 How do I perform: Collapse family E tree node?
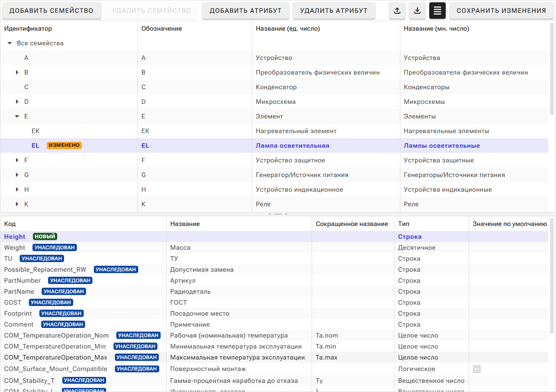point(17,117)
